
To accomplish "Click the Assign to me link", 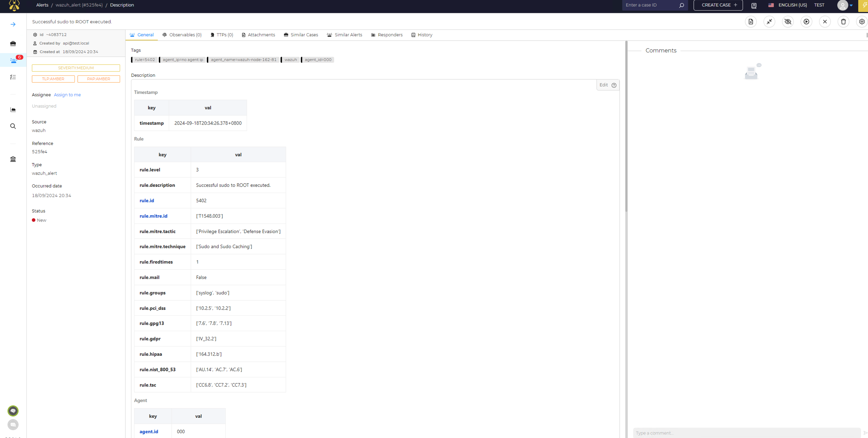I will pyautogui.click(x=67, y=94).
